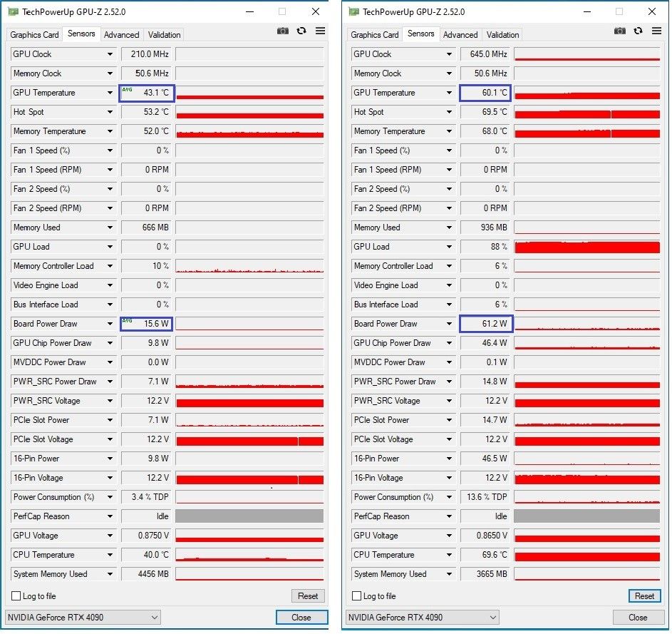Click Memory Used value 666 MB

click(x=147, y=227)
